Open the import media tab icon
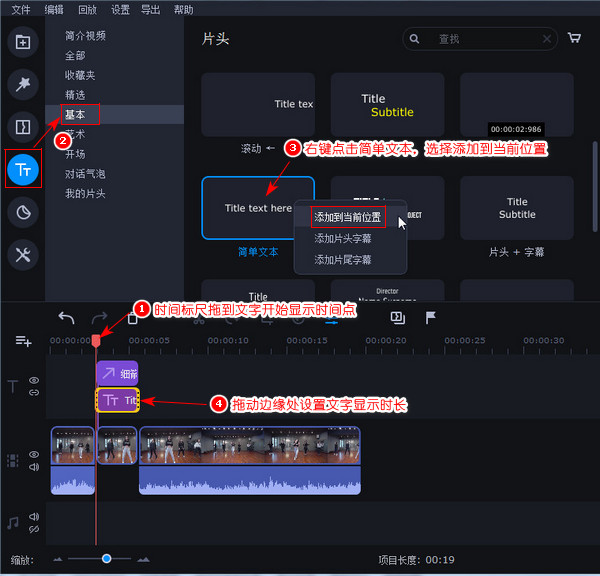The width and height of the screenshot is (600, 576). (23, 42)
